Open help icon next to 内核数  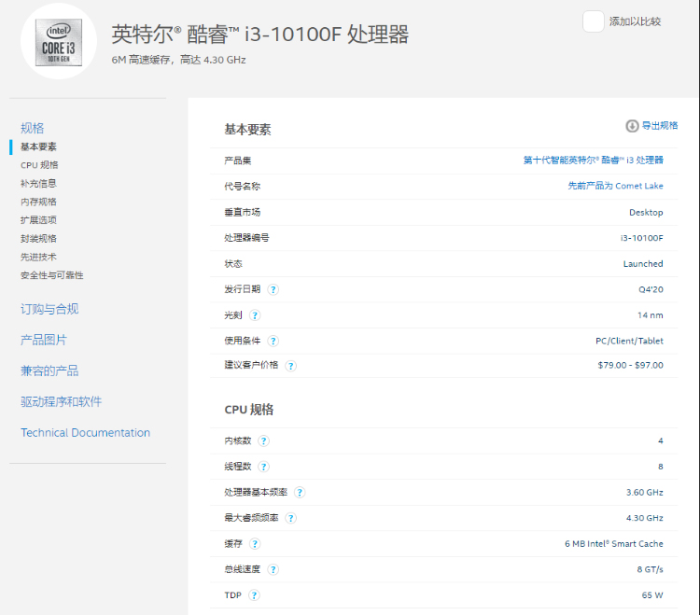pos(263,440)
